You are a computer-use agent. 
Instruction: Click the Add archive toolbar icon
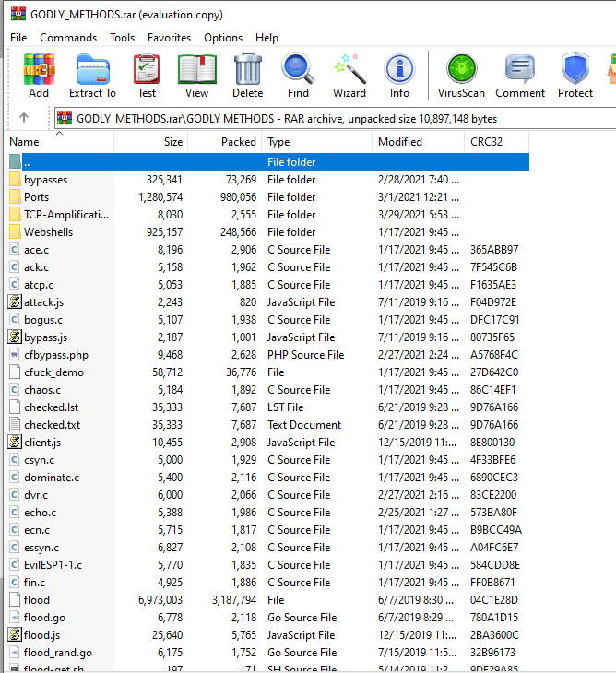pyautogui.click(x=39, y=76)
